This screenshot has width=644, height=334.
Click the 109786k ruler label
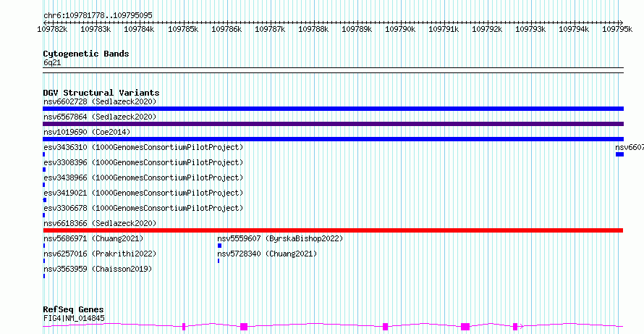pos(226,29)
